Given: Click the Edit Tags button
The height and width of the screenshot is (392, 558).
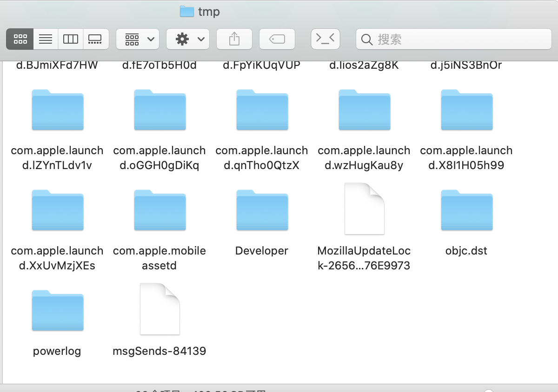Looking at the screenshot, I should tap(277, 39).
